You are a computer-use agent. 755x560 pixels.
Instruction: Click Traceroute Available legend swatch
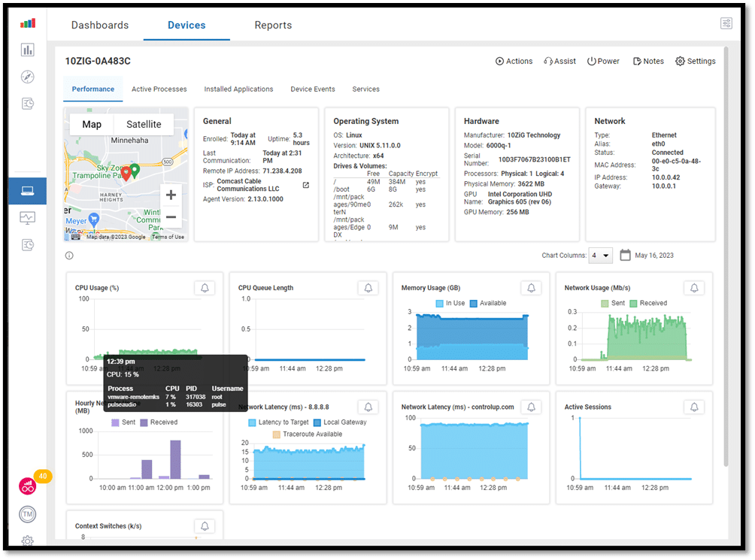[277, 434]
